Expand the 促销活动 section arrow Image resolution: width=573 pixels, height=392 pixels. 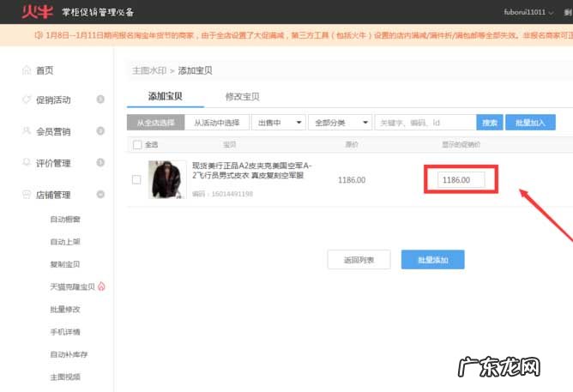click(100, 100)
